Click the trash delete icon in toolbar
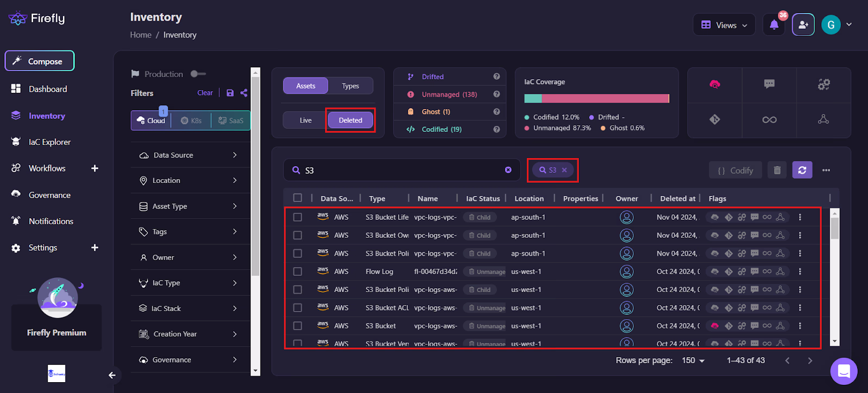 (777, 170)
